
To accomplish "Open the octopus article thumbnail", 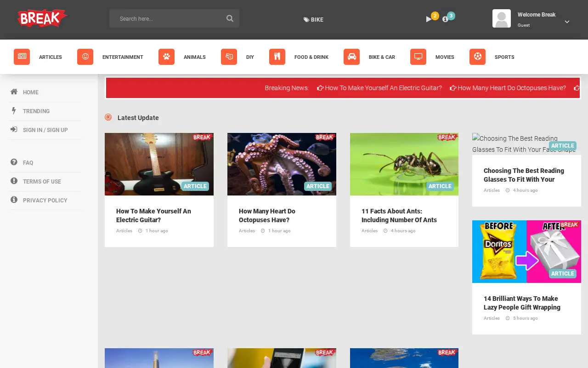I will pos(282,164).
